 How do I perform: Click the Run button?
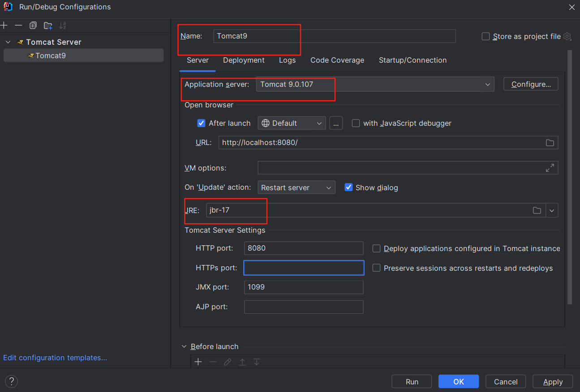[x=412, y=382]
